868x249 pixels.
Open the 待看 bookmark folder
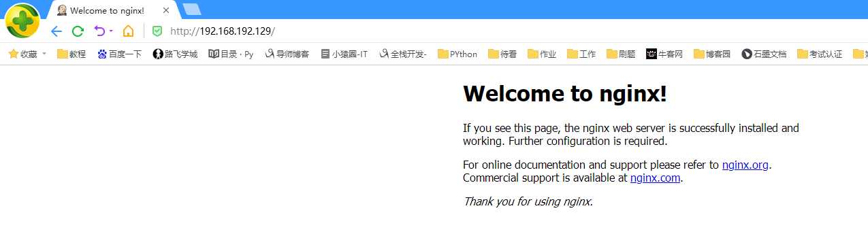[x=502, y=54]
